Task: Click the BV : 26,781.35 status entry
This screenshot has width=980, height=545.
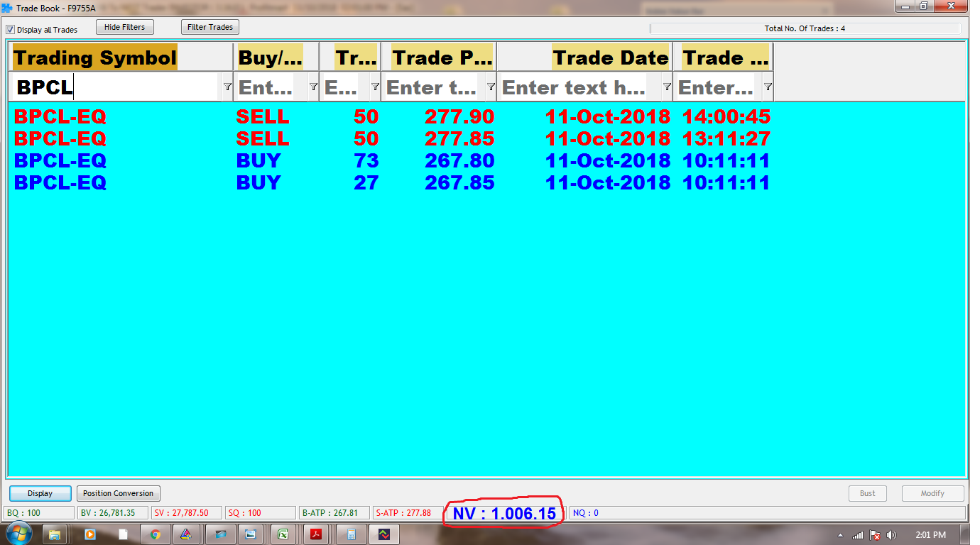Action: click(112, 513)
